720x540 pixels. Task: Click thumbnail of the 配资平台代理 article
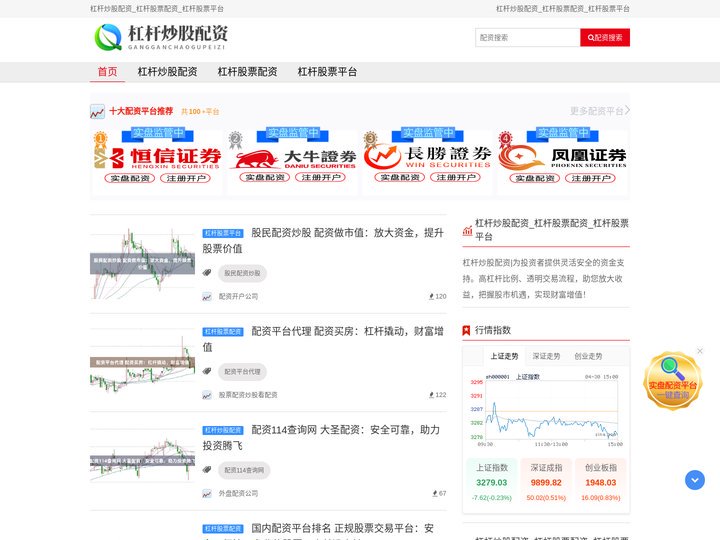coord(142,362)
